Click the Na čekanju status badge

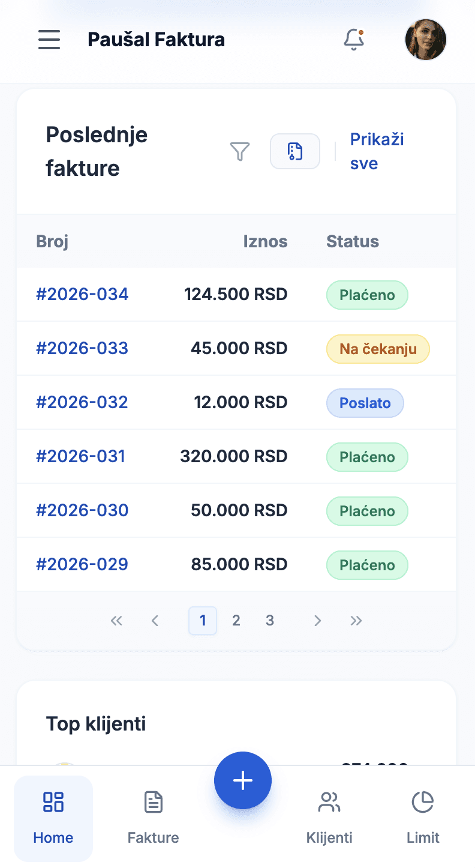coord(378,349)
